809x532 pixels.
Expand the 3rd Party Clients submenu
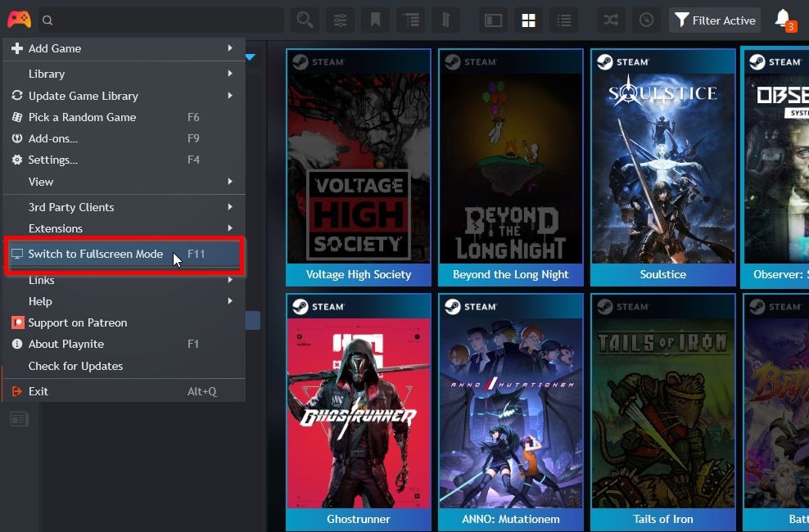pyautogui.click(x=123, y=207)
